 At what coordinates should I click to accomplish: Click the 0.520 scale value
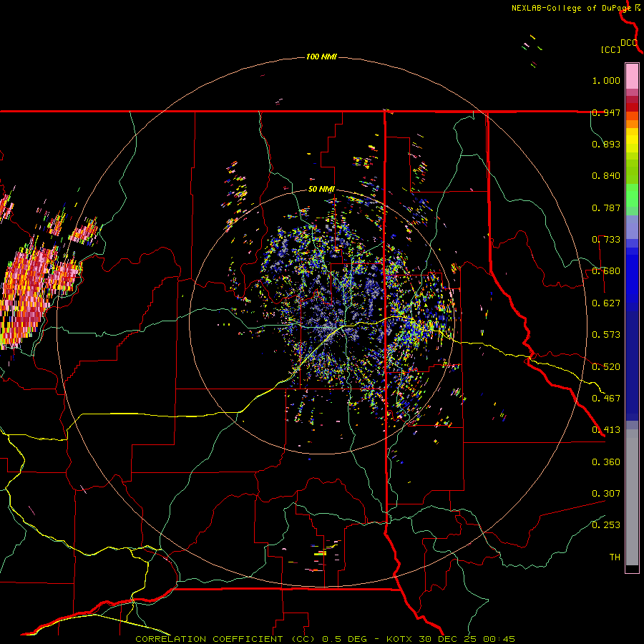coord(606,367)
